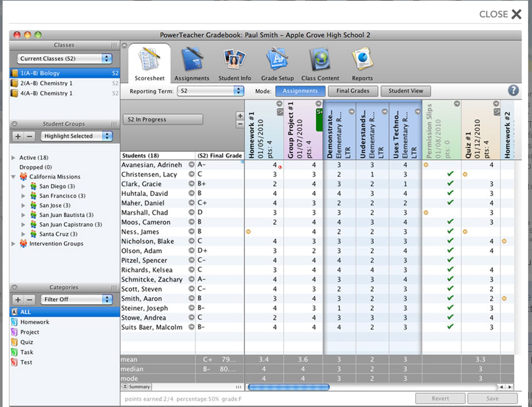The height and width of the screenshot is (407, 532).
Task: Click arrow icon beside Avanesian, Adrineh
Action: click(x=191, y=164)
